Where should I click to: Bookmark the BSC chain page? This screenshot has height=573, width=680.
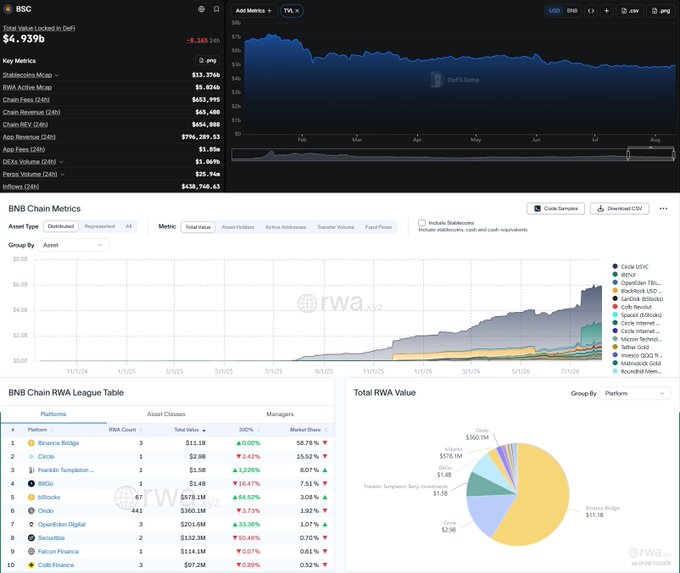click(216, 9)
